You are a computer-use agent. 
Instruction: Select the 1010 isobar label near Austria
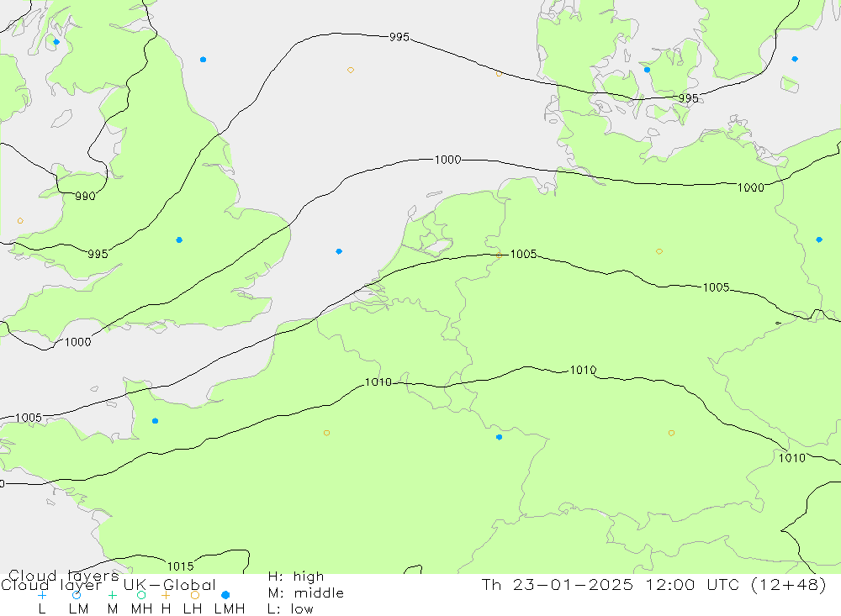pyautogui.click(x=792, y=458)
